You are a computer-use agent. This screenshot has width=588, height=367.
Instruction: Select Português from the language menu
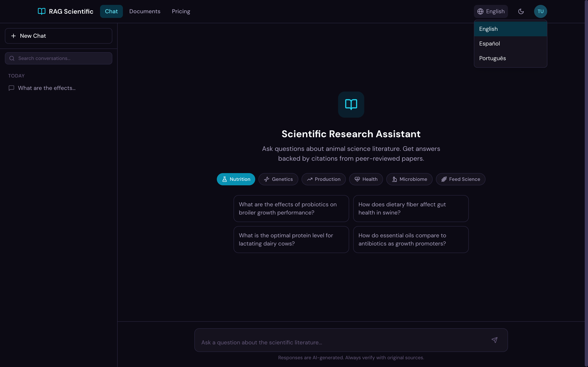click(x=492, y=58)
